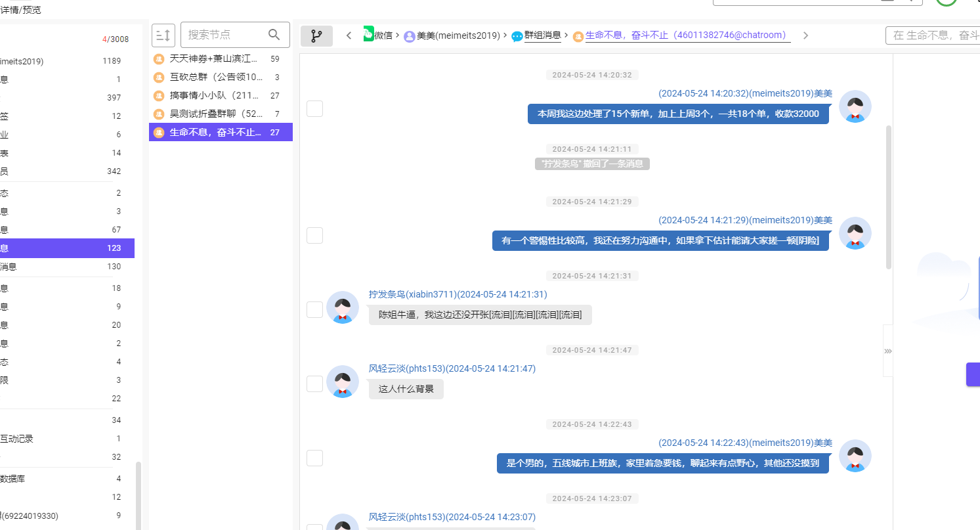Click the magnifier icon in node search
Viewport: 980px width, 530px height.
pos(274,35)
